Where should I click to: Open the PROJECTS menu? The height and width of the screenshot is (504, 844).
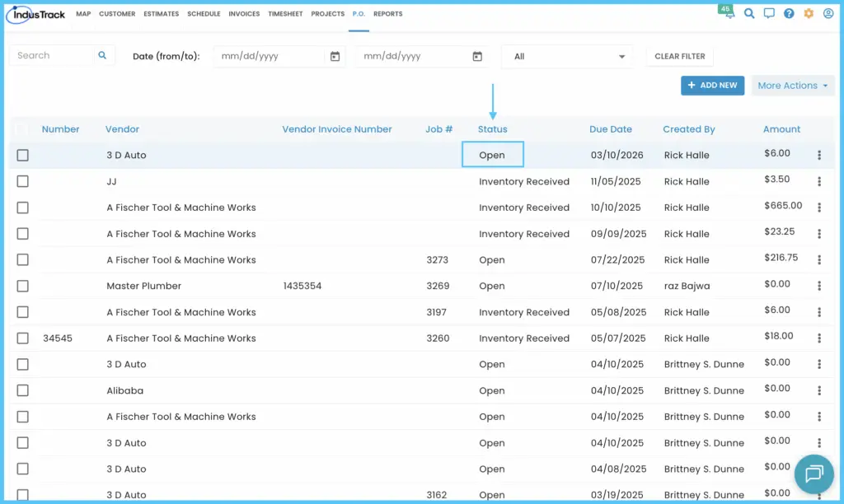pyautogui.click(x=328, y=14)
